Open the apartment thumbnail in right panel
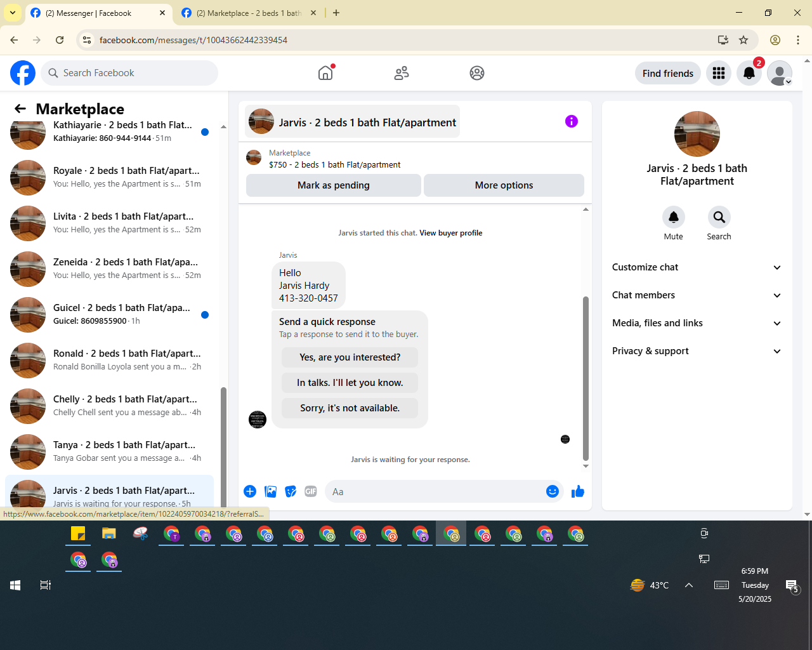Image resolution: width=812 pixels, height=650 pixels. [697, 134]
